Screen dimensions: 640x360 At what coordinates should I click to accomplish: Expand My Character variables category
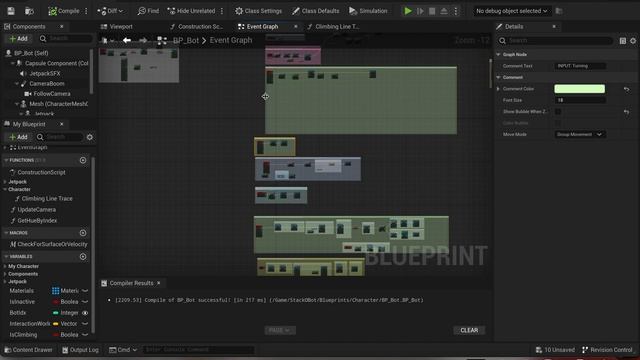point(5,266)
